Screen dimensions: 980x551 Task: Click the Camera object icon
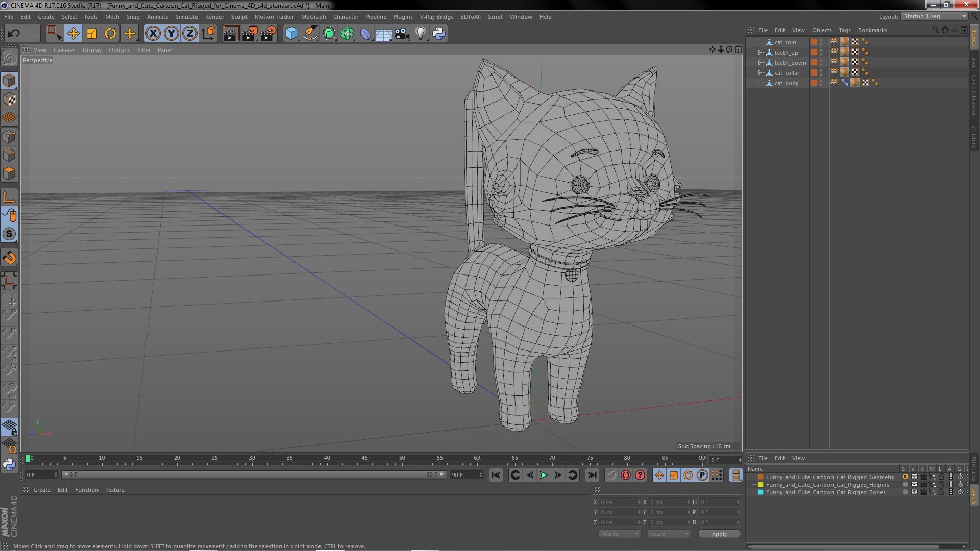(402, 34)
